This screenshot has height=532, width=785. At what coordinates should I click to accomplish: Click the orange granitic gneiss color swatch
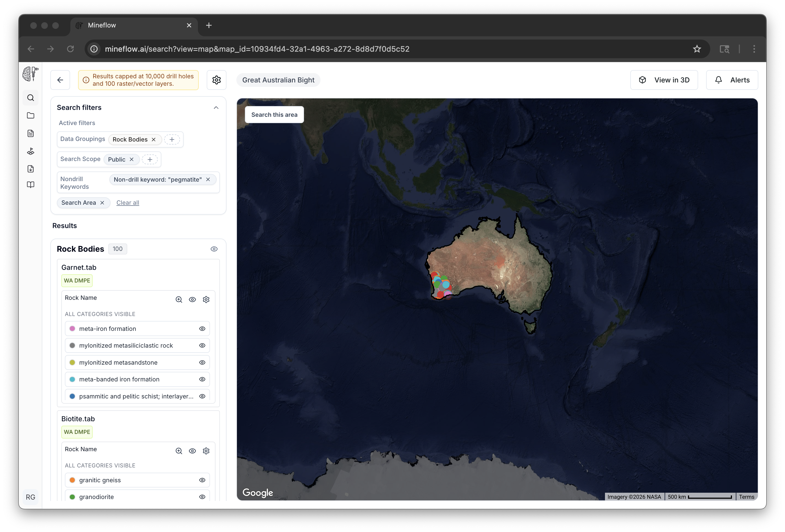[72, 480]
